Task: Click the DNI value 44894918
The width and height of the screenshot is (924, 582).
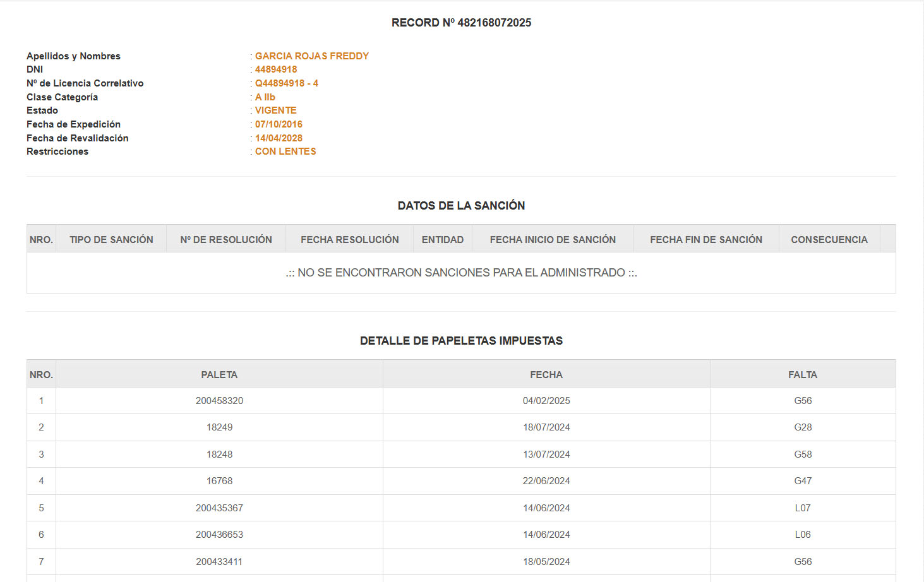Action: 276,69
